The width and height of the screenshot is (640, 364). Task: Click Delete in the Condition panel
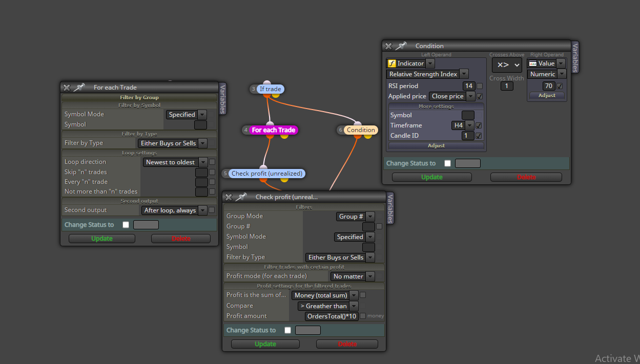(526, 177)
